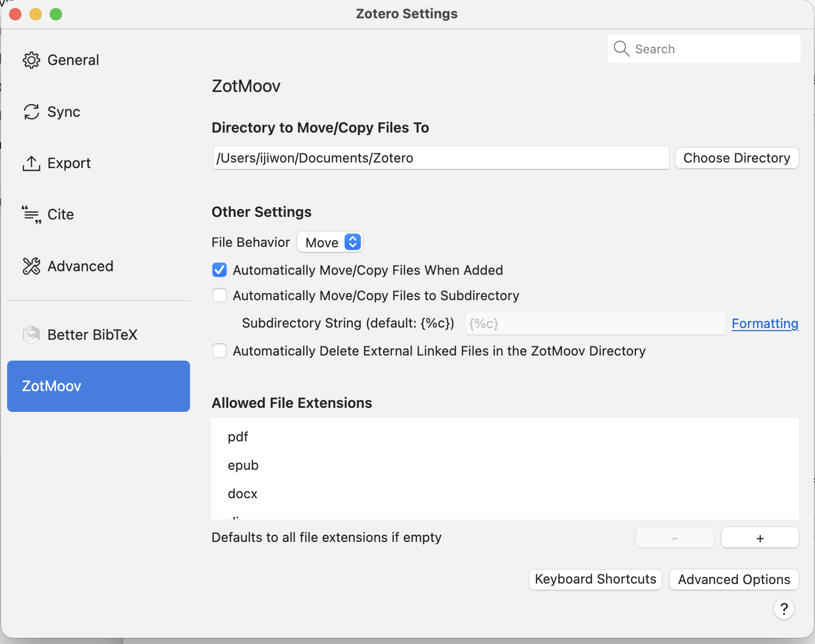Click the remove extension minus button
Image resolution: width=815 pixels, height=644 pixels.
[675, 538]
